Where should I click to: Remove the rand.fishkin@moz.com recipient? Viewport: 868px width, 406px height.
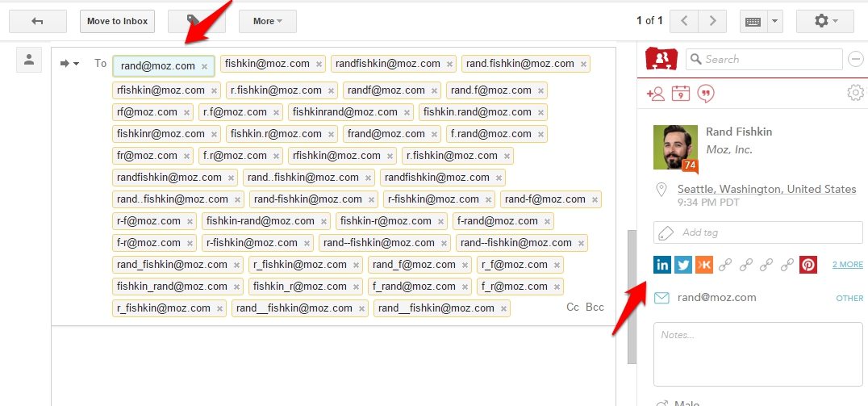point(583,65)
